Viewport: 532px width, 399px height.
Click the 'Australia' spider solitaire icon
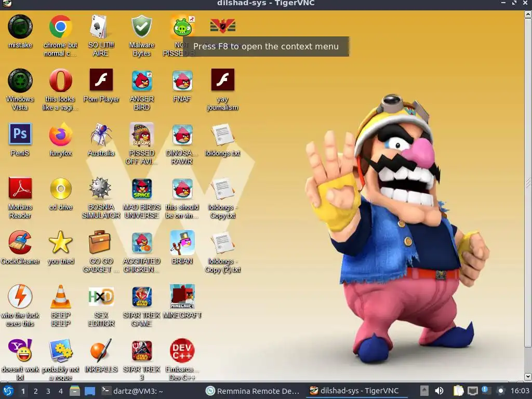pyautogui.click(x=101, y=135)
